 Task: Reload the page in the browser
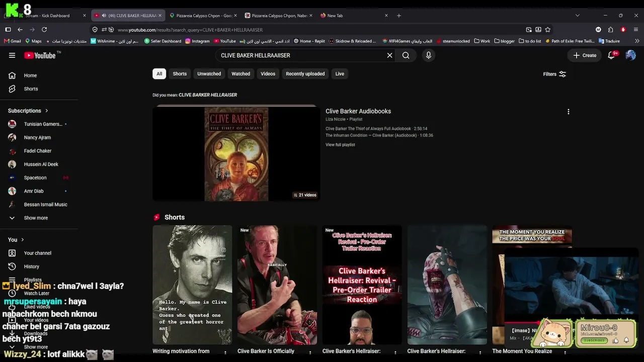coord(44,30)
